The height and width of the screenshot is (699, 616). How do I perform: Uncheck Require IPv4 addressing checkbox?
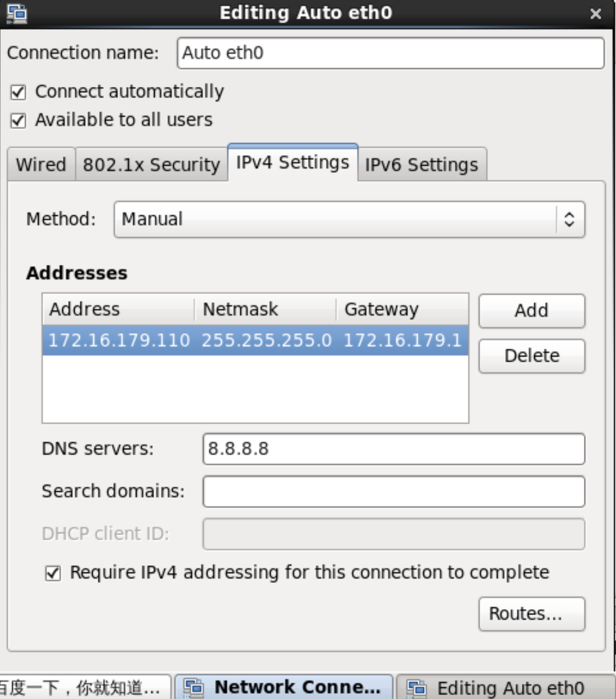pos(52,574)
